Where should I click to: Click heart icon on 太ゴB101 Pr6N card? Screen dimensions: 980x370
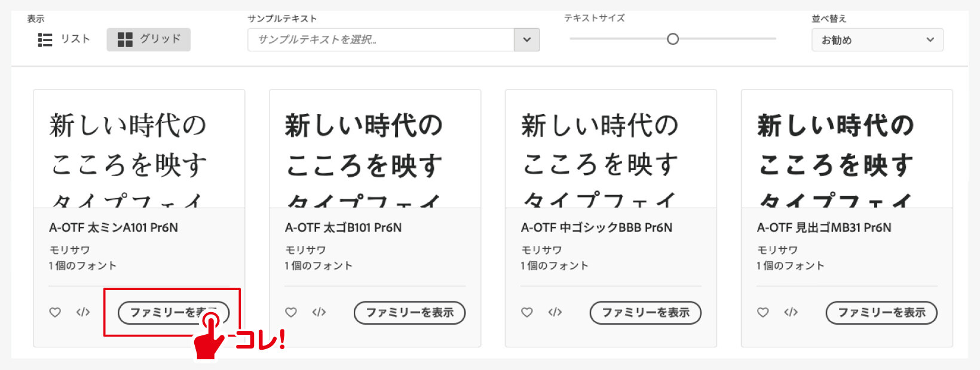pyautogui.click(x=291, y=312)
